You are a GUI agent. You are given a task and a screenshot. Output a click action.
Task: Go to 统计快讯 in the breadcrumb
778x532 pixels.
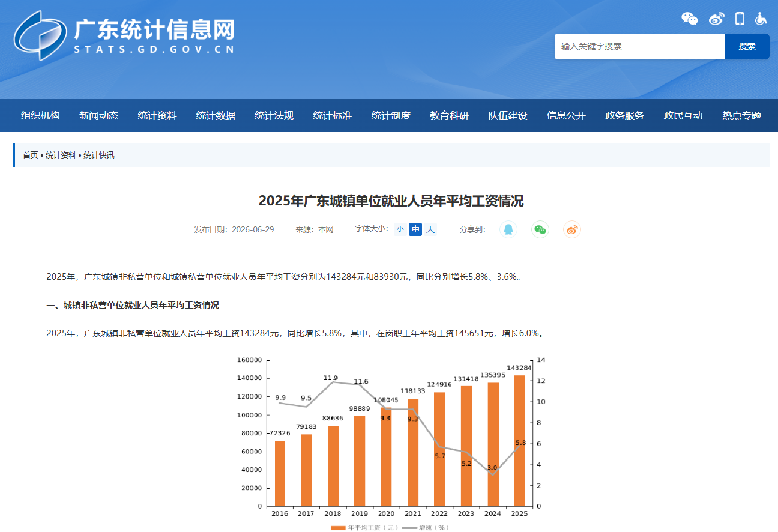pos(98,155)
